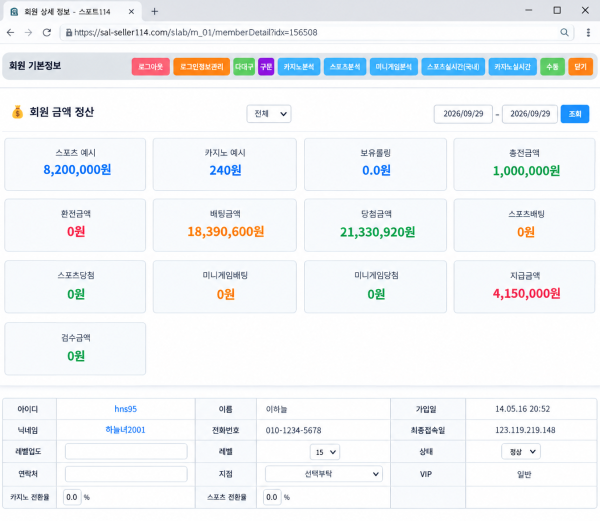The image size is (600, 521).
Task: Click the 회원 기본정보 header title
Action: point(35,66)
